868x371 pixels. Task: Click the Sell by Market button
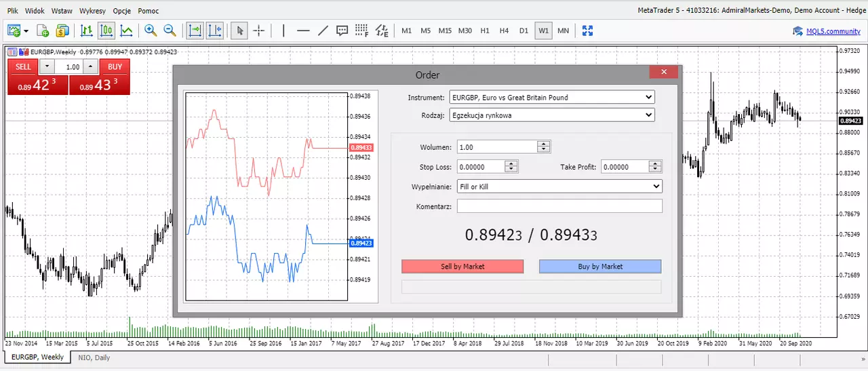[x=462, y=267]
